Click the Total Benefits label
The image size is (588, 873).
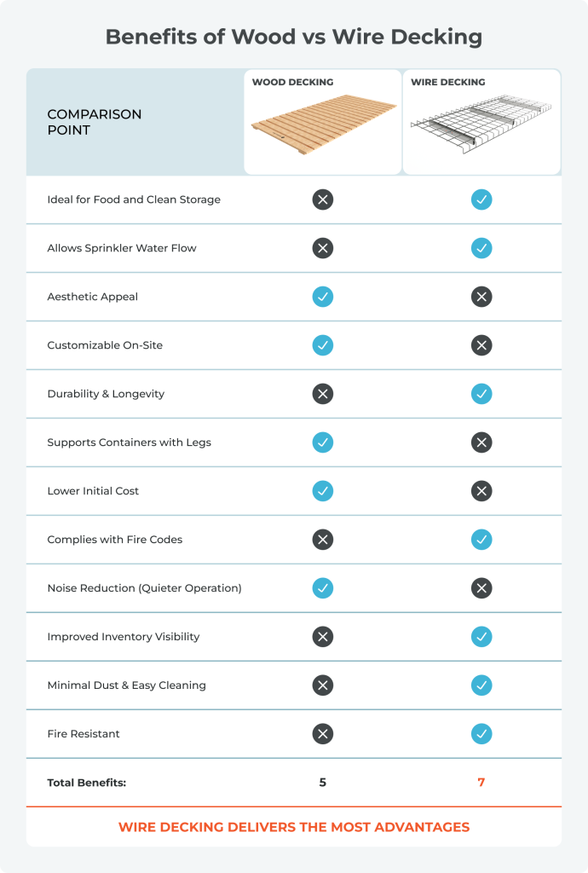[86, 783]
